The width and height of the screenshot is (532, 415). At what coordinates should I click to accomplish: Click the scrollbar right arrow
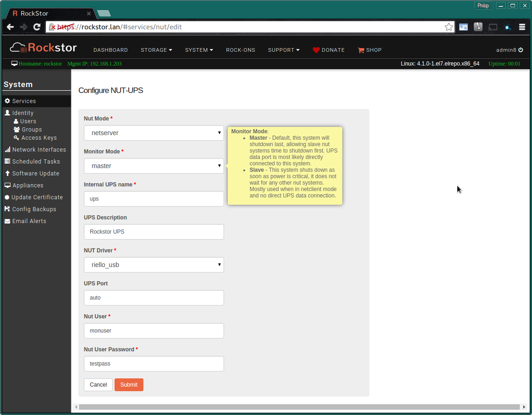click(524, 407)
